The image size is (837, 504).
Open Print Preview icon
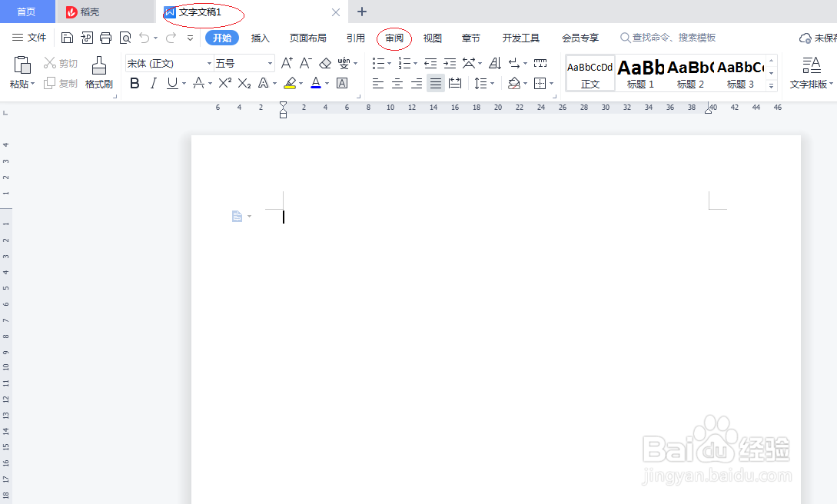[x=125, y=38]
